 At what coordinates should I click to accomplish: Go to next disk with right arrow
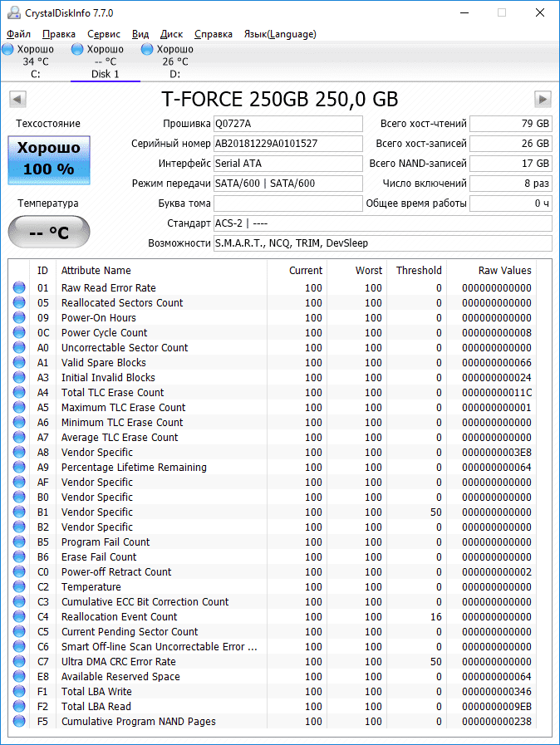(x=543, y=100)
